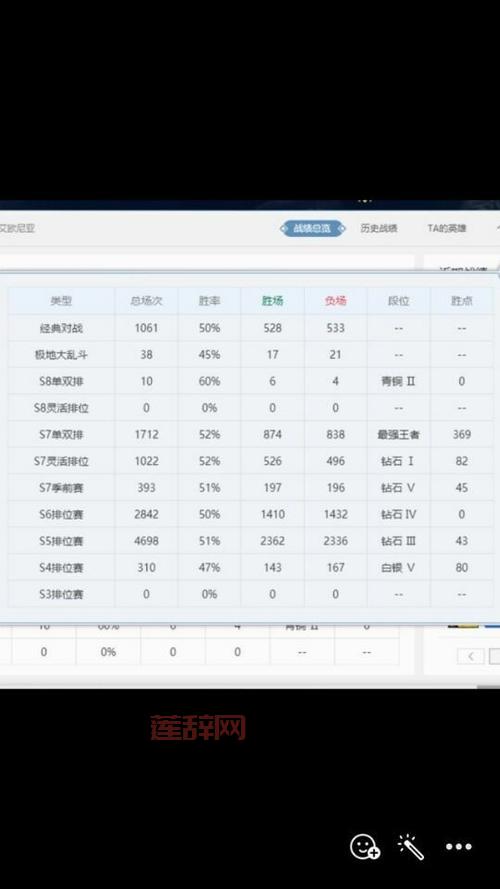The width and height of the screenshot is (500, 889).
Task: Click the 60% win rate cell
Action: [209, 381]
